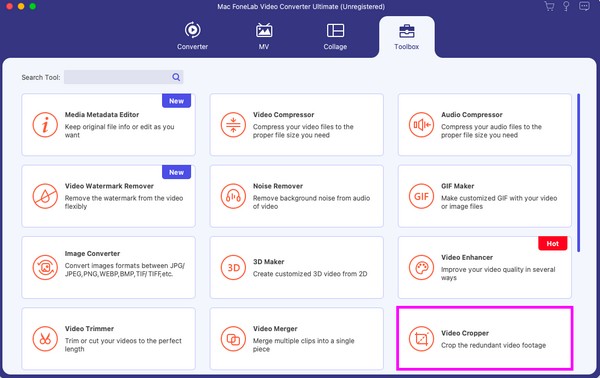The height and width of the screenshot is (378, 600).
Task: Click "Compress your video files" description
Action: (303, 131)
